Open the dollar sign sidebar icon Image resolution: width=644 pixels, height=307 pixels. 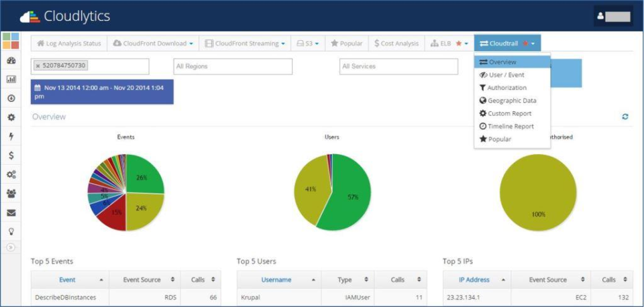(x=11, y=155)
